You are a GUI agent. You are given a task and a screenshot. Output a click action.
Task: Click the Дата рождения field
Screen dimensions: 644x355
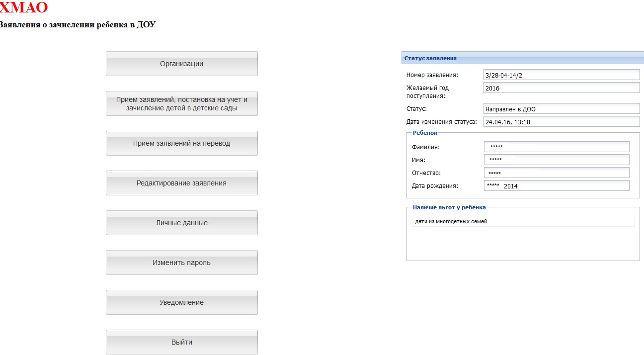pyautogui.click(x=556, y=186)
